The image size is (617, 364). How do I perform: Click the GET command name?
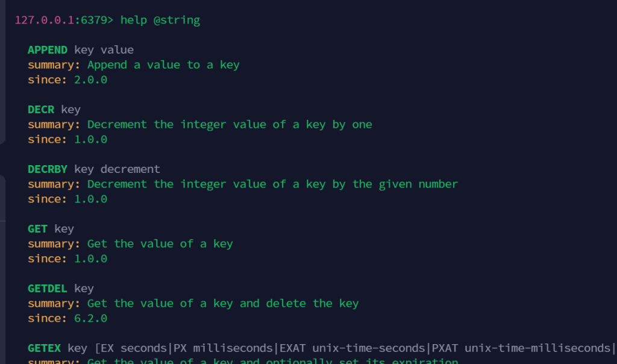[37, 229]
